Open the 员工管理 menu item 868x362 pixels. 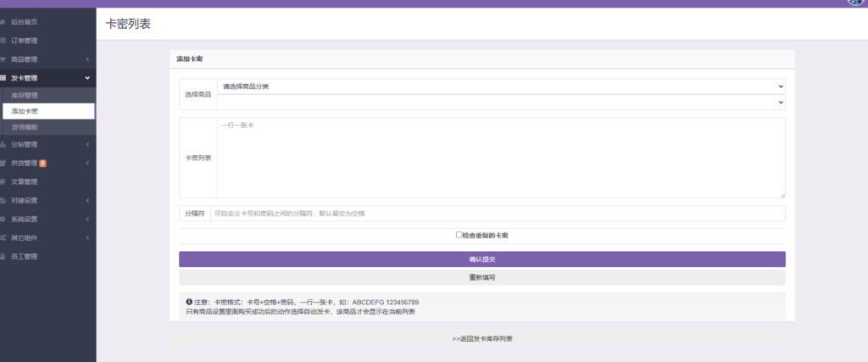coord(47,257)
